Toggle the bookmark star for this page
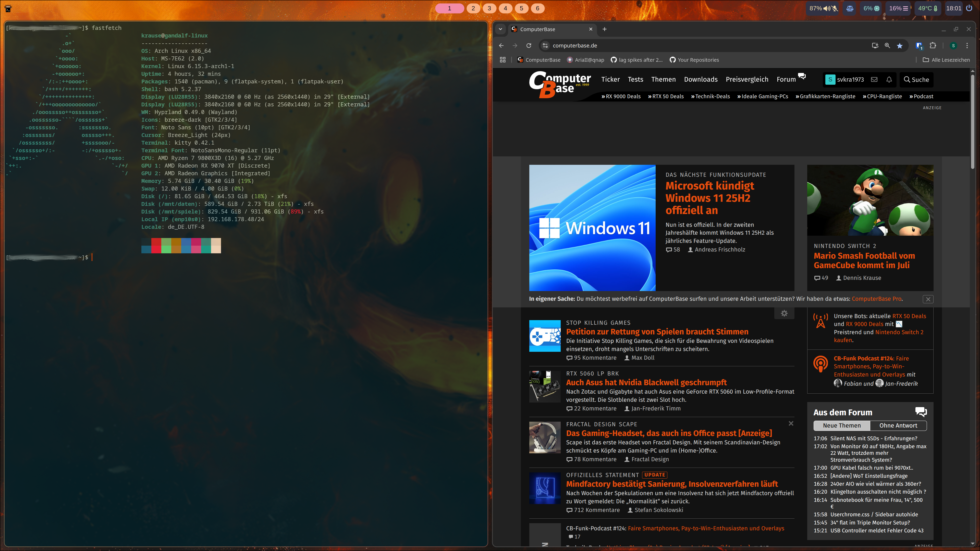The width and height of the screenshot is (980, 551). pos(900,46)
